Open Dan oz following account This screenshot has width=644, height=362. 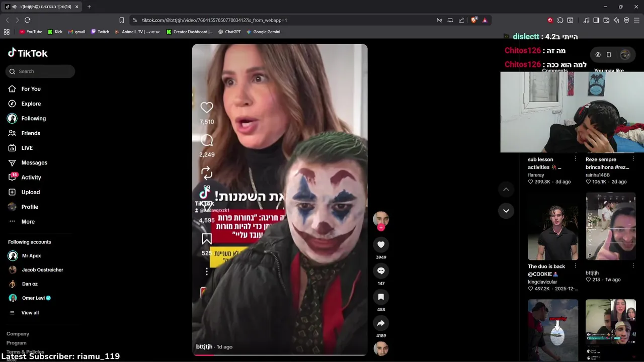pos(29,284)
